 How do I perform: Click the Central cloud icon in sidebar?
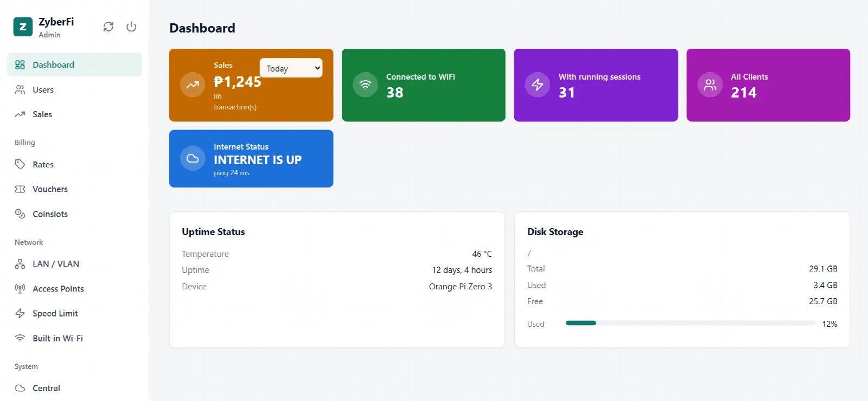point(20,388)
